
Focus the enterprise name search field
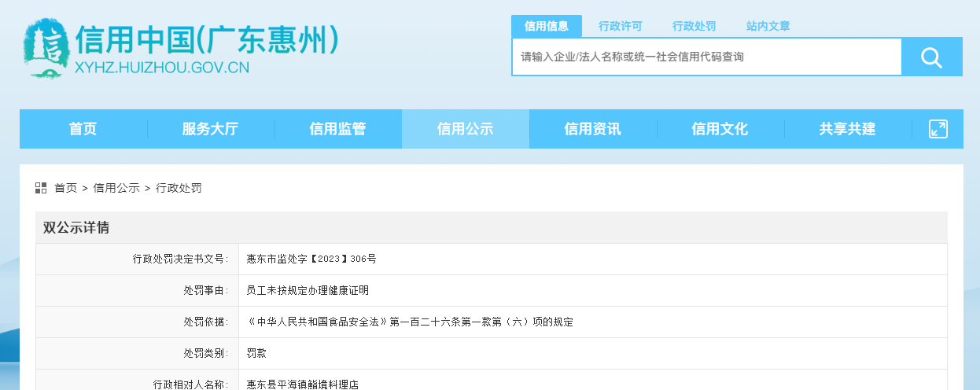click(x=707, y=57)
